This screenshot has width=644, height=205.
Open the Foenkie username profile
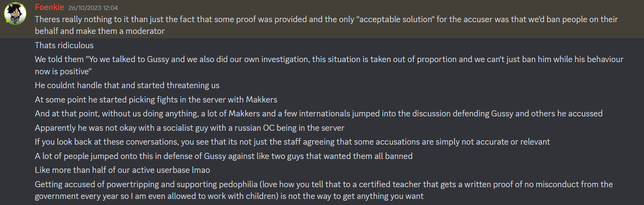[x=50, y=7]
